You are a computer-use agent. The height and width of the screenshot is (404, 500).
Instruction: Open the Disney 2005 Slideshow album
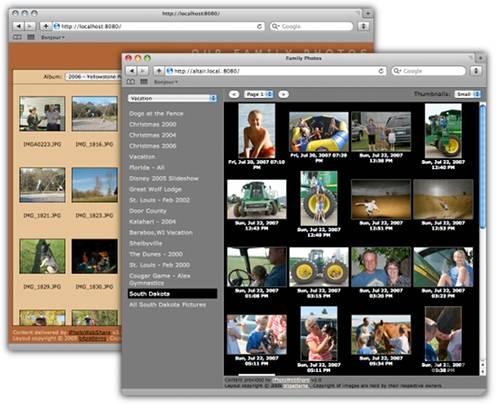[x=164, y=178]
